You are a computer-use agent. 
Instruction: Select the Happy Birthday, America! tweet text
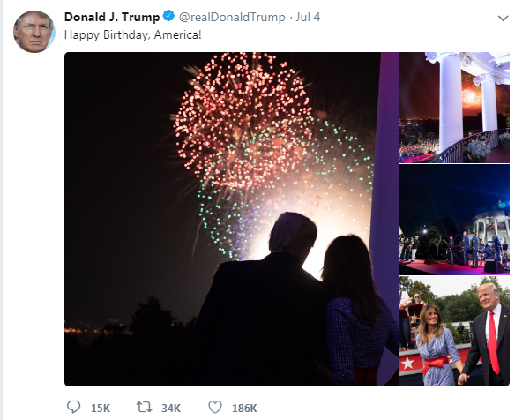coord(132,34)
